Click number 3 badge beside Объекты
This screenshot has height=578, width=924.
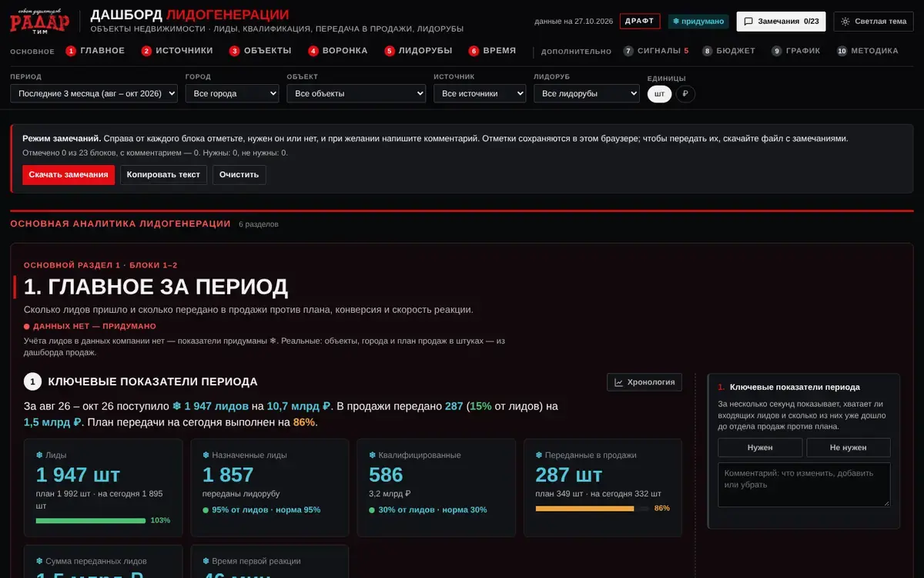234,51
